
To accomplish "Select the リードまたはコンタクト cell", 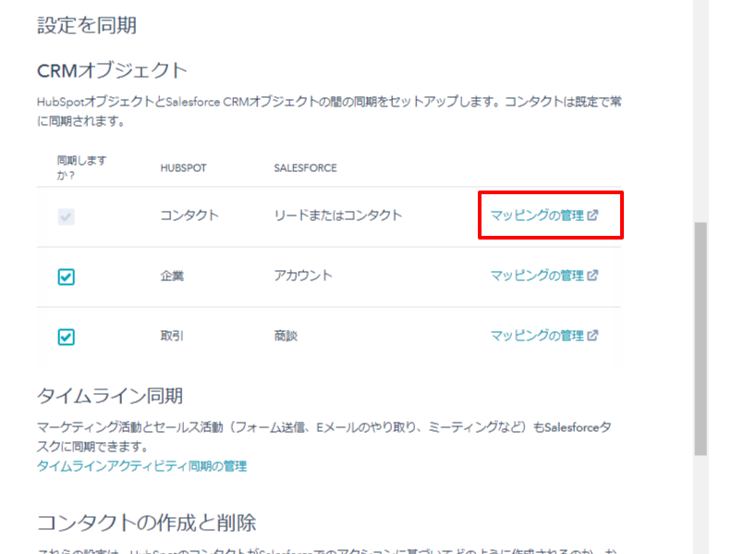I will coord(338,215).
